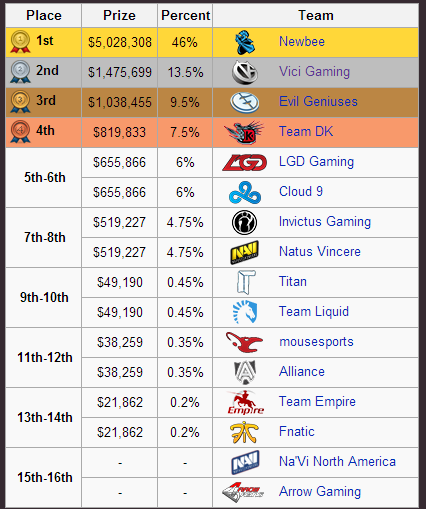Click the gold 1st place medal
The image size is (426, 509).
(20, 42)
